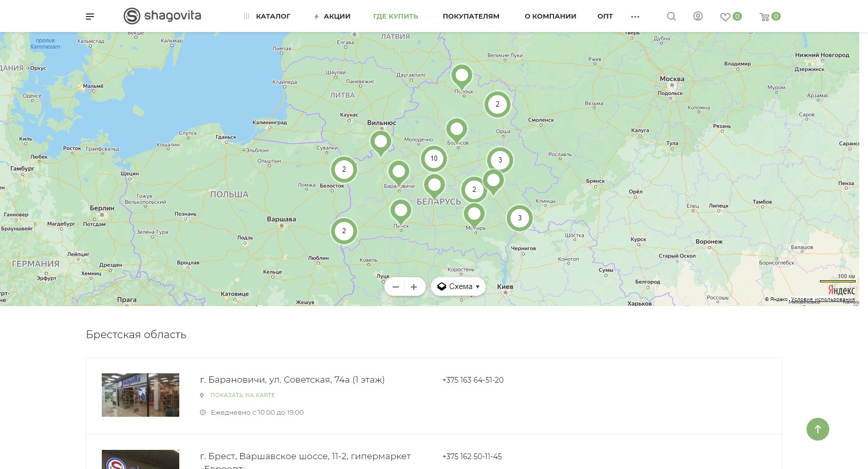
Task: Click the map cluster marker labeled 10
Action: pos(434,159)
